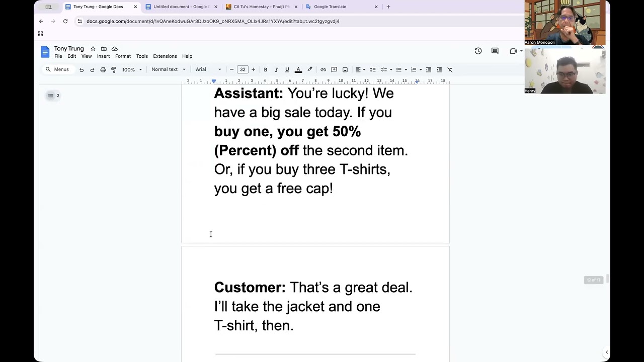Open the Tools menu
The image size is (644, 362).
tap(142, 56)
